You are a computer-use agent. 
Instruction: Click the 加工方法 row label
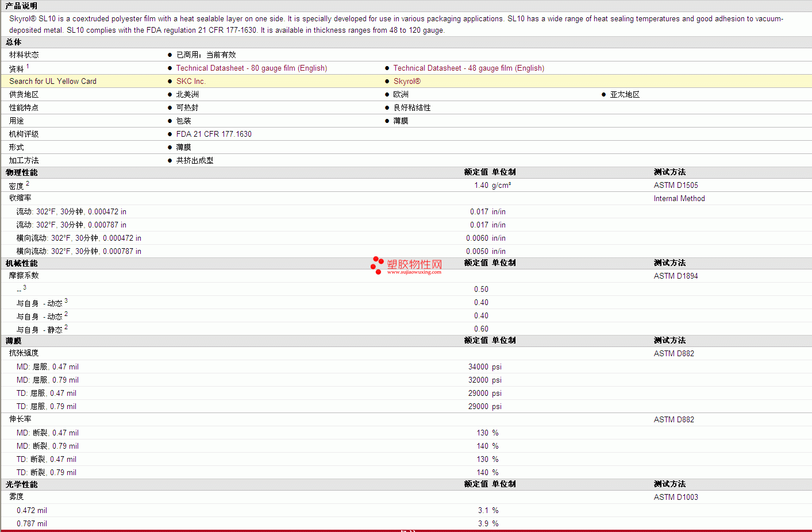pyautogui.click(x=24, y=160)
